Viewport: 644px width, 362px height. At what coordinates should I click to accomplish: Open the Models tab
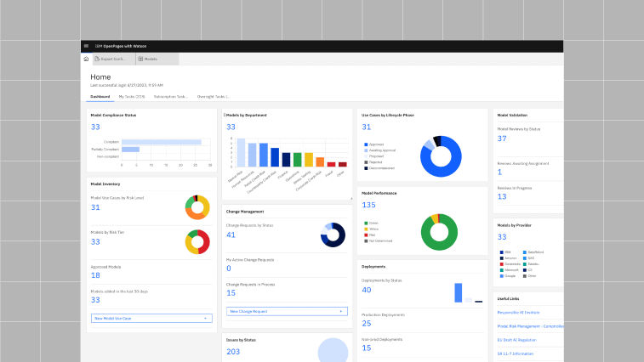(157, 59)
